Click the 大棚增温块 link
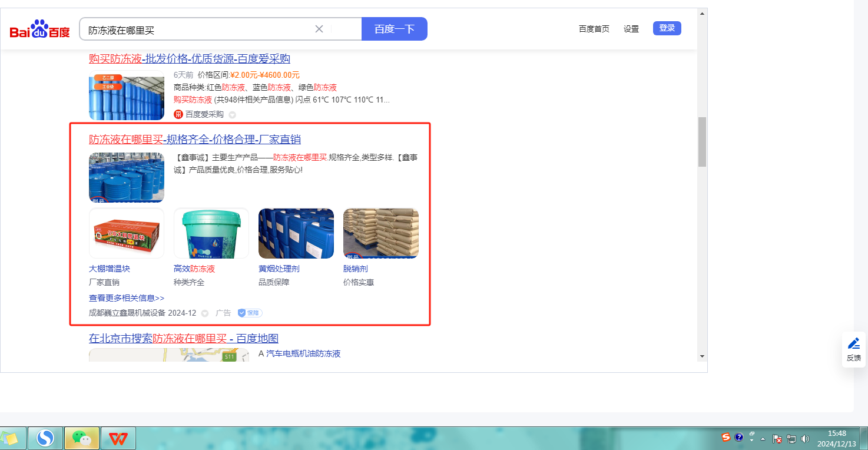Viewport: 868px width, 450px height. tap(110, 269)
